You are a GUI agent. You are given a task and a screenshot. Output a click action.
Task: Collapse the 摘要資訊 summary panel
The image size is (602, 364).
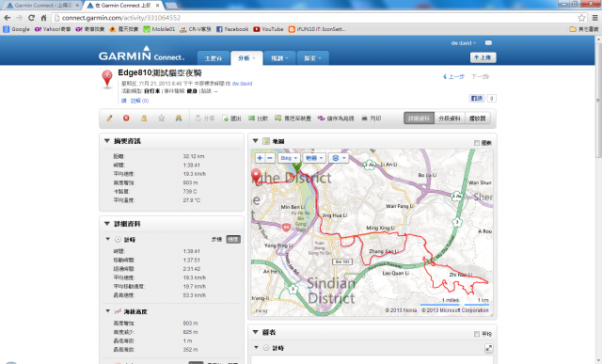tap(107, 141)
